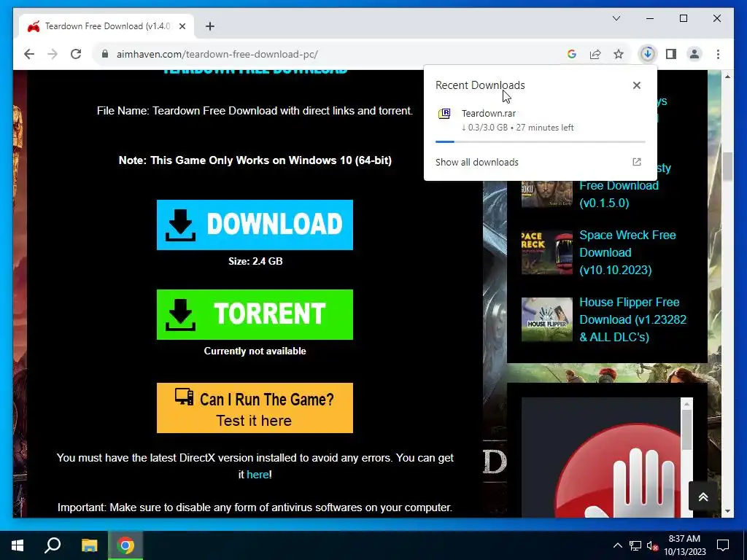Open the taskbar clock and date
This screenshot has width=747, height=560.
[684, 545]
